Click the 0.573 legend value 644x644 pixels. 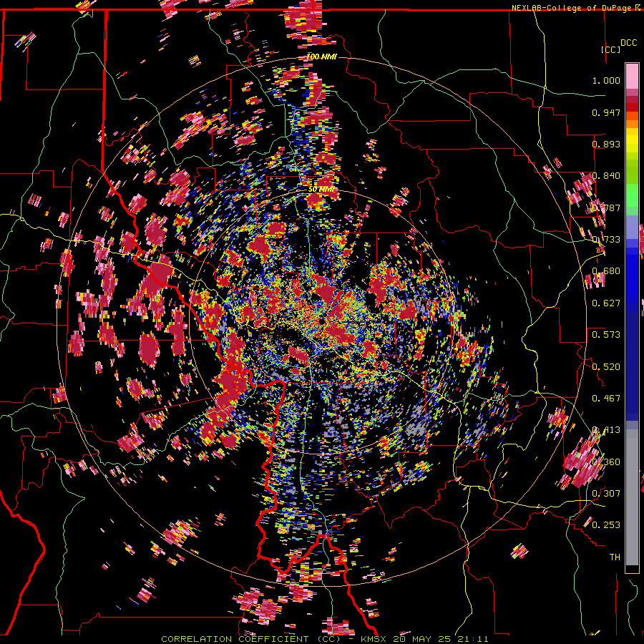(x=606, y=335)
